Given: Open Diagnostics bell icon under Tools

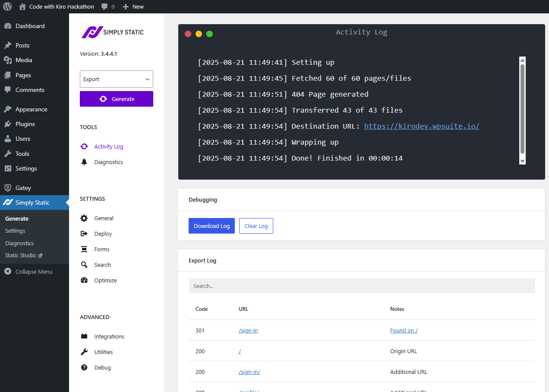Looking at the screenshot, I should [x=84, y=162].
